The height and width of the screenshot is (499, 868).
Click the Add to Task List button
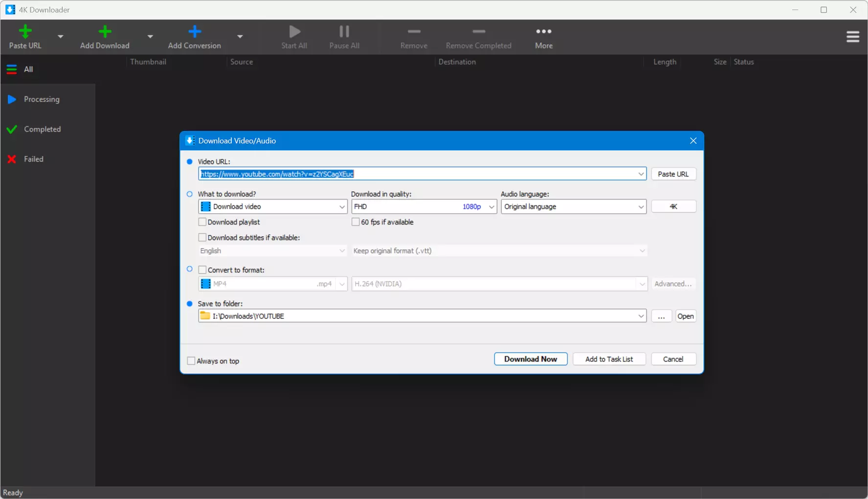(x=609, y=359)
